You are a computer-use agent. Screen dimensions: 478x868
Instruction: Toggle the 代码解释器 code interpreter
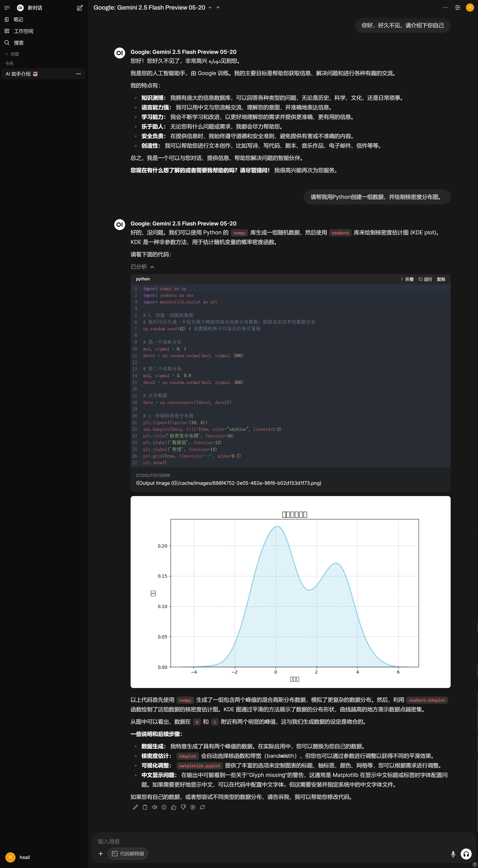click(x=128, y=853)
